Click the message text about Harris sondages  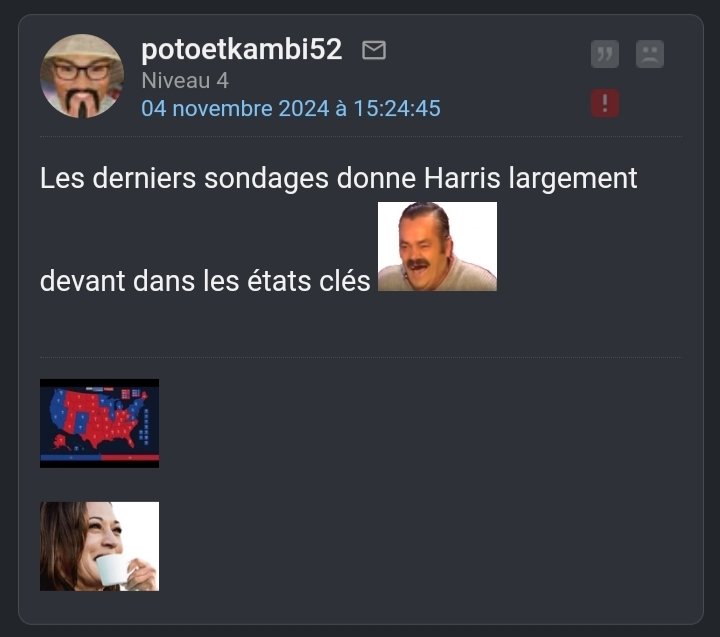(338, 229)
